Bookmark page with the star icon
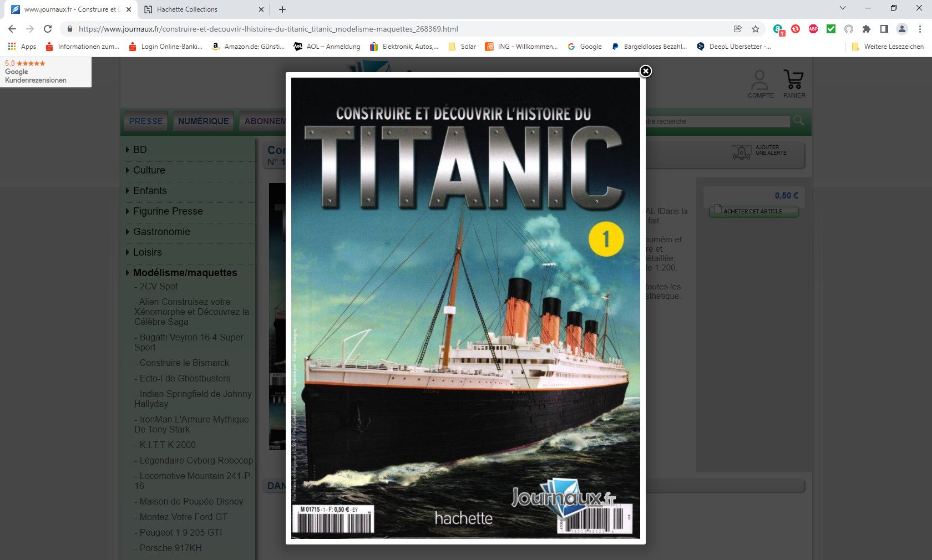 pos(755,29)
